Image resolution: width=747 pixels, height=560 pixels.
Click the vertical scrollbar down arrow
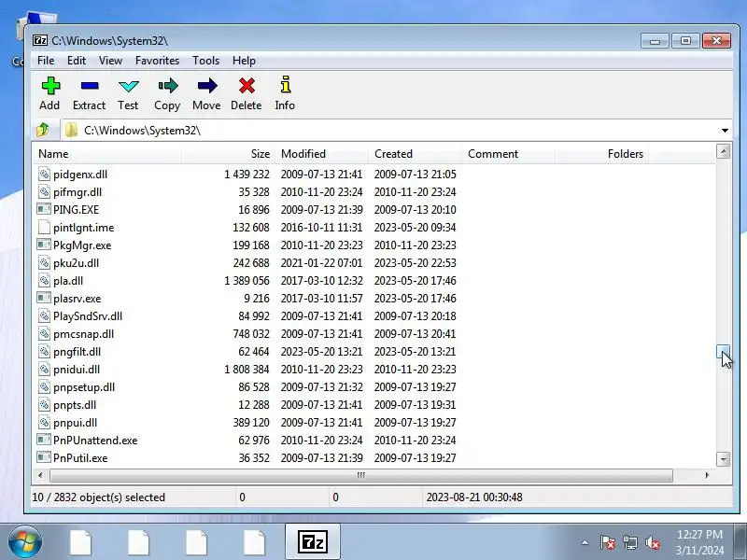(723, 459)
